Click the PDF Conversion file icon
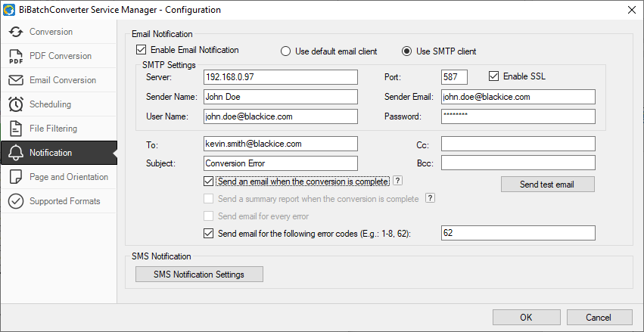This screenshot has width=644, height=332. click(16, 56)
